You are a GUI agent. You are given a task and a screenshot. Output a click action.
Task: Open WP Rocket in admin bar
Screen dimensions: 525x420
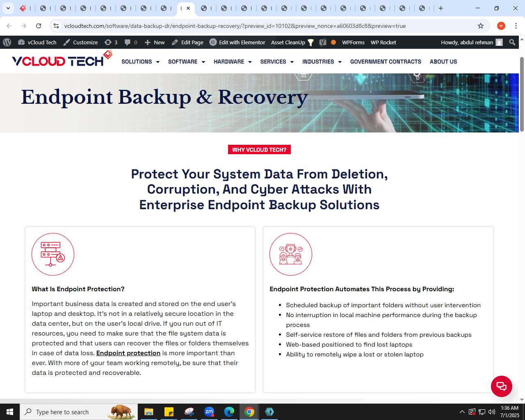pos(383,42)
